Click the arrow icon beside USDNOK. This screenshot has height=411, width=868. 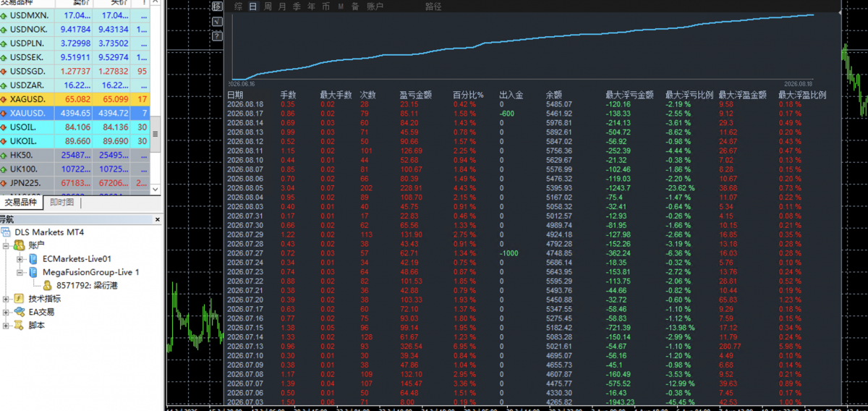[x=4, y=30]
